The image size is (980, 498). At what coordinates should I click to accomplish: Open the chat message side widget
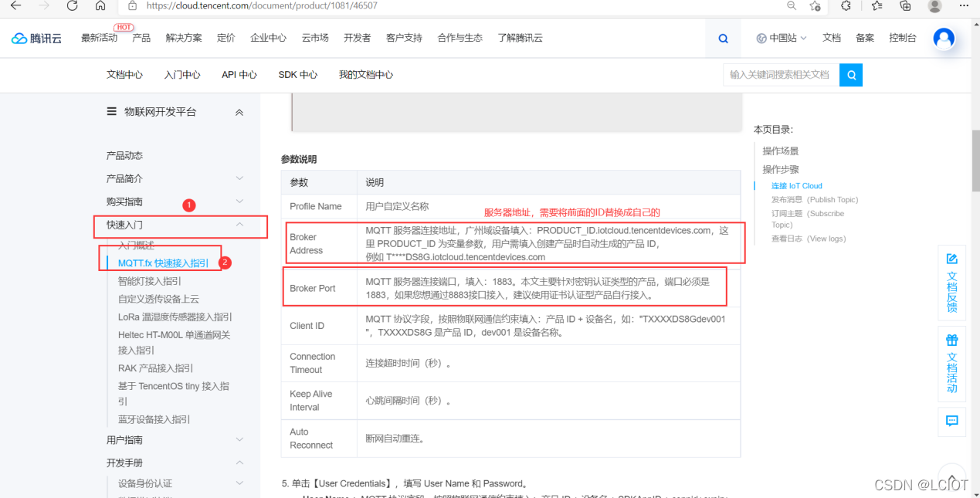click(x=951, y=421)
